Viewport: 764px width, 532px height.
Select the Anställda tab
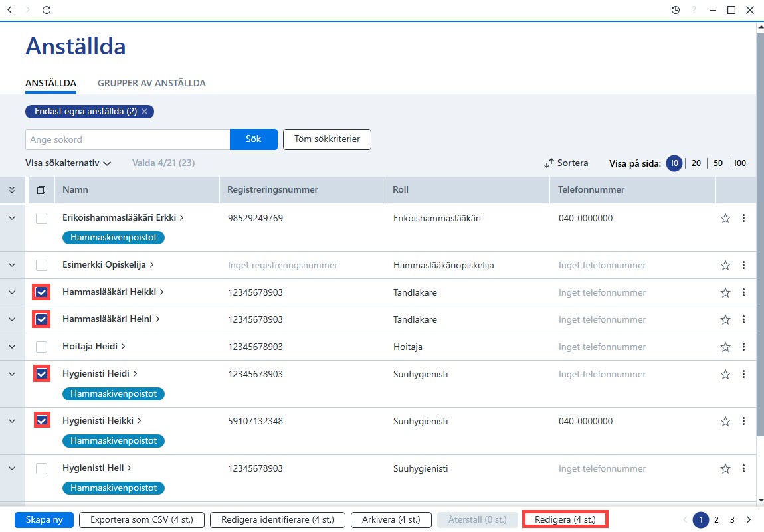(50, 83)
